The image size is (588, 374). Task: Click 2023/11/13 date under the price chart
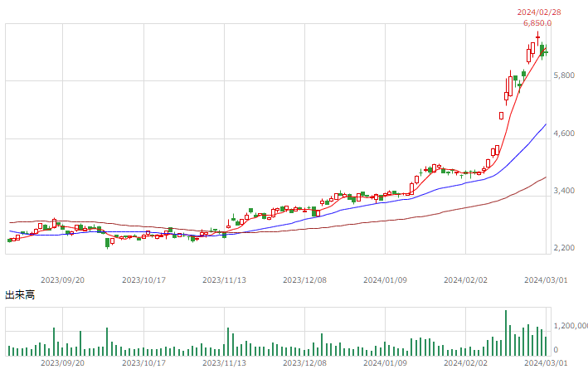(x=224, y=280)
